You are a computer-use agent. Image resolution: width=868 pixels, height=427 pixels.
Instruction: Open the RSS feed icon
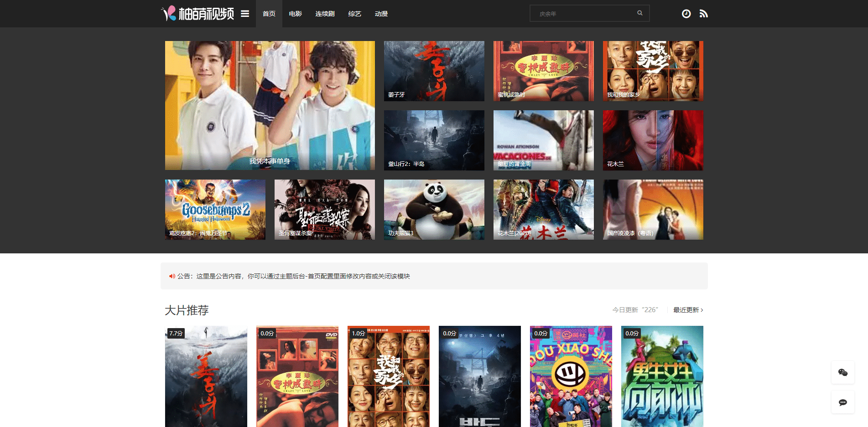click(x=704, y=14)
